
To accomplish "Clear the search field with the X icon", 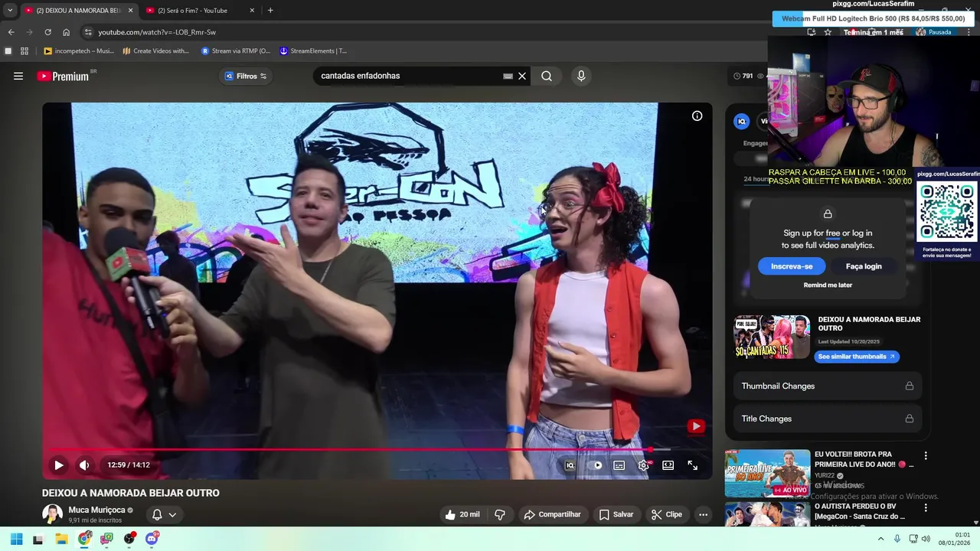I will coord(522,76).
